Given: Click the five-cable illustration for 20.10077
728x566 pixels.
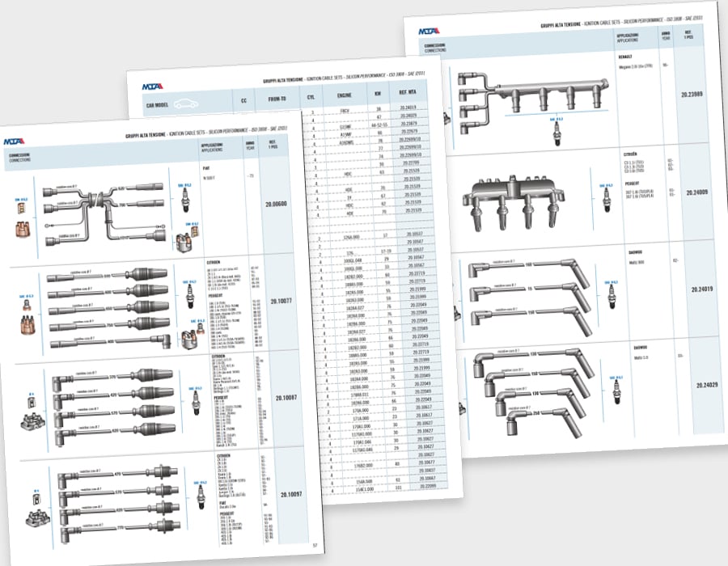Looking at the screenshot, I should pos(108,307).
